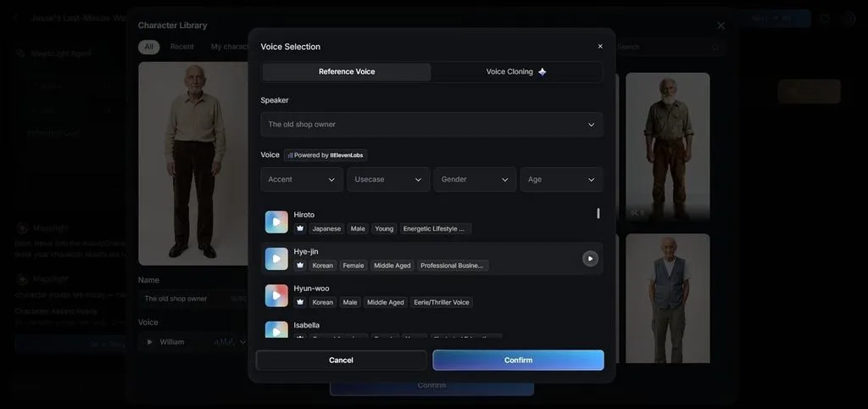Click the Energetic Lifestyle tag
The image size is (868, 409).
coord(436,229)
